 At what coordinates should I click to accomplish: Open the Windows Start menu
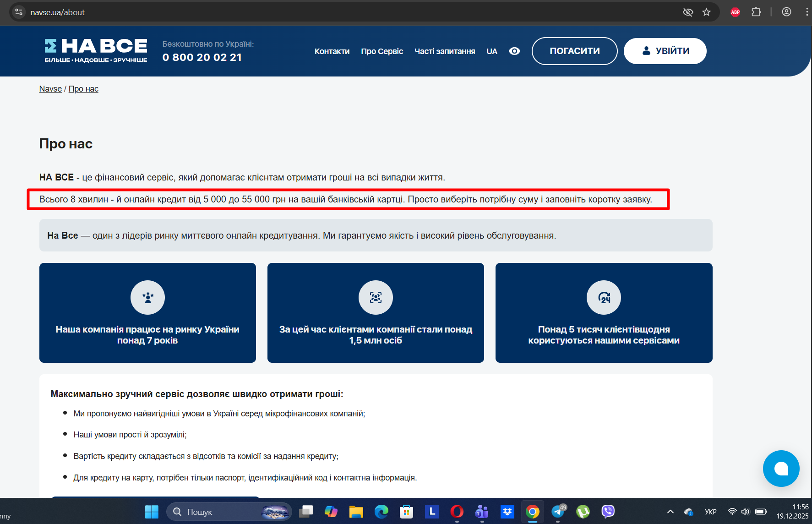pyautogui.click(x=152, y=512)
